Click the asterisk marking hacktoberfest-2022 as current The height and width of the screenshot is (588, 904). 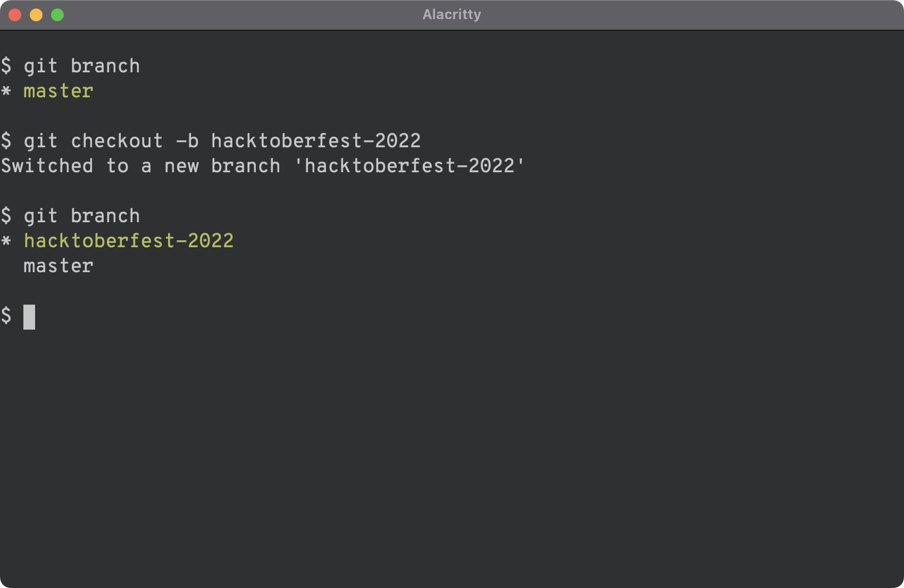tap(6, 241)
